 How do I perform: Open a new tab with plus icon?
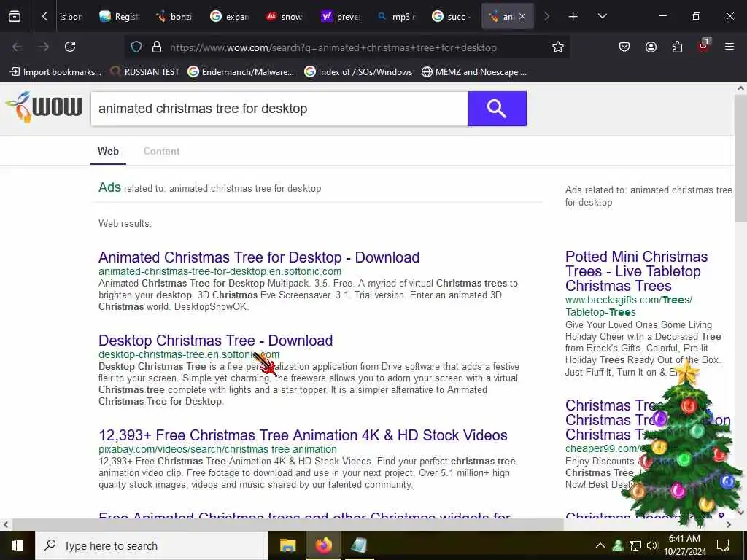point(573,17)
